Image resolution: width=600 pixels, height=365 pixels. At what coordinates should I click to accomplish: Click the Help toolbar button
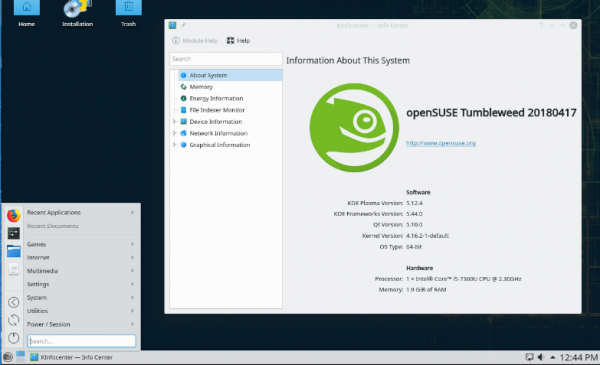click(x=238, y=41)
